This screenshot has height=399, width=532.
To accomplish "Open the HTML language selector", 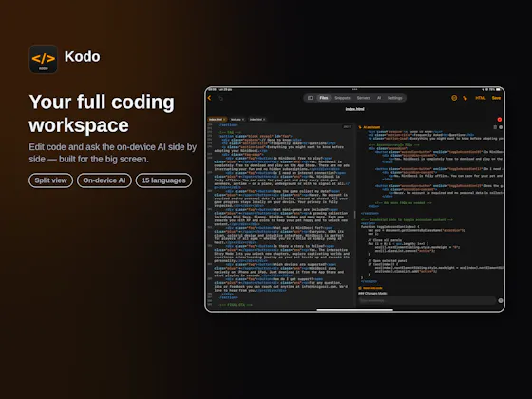I will click(x=481, y=98).
